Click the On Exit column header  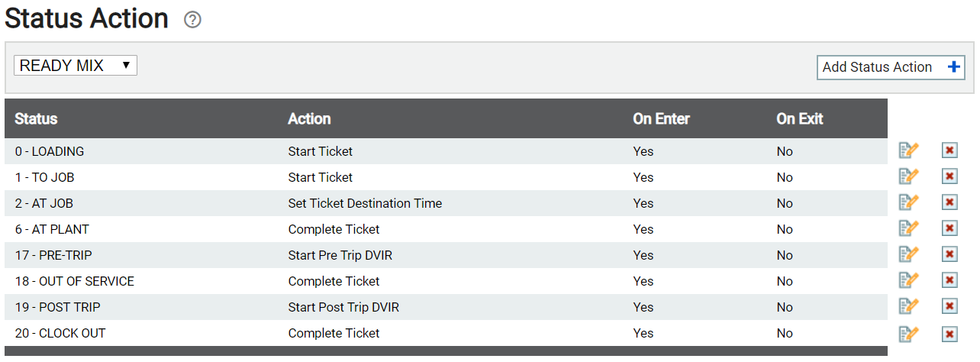800,118
